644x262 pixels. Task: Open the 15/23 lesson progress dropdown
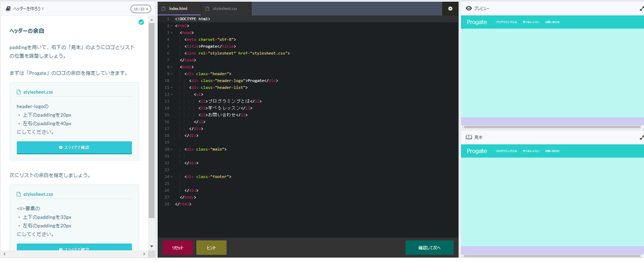click(x=141, y=9)
